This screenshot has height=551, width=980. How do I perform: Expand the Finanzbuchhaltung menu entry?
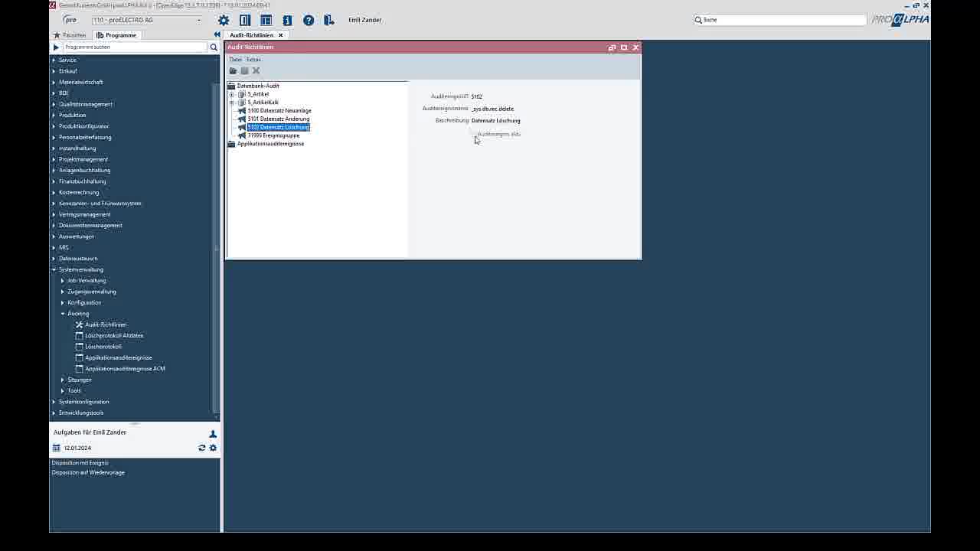click(54, 181)
